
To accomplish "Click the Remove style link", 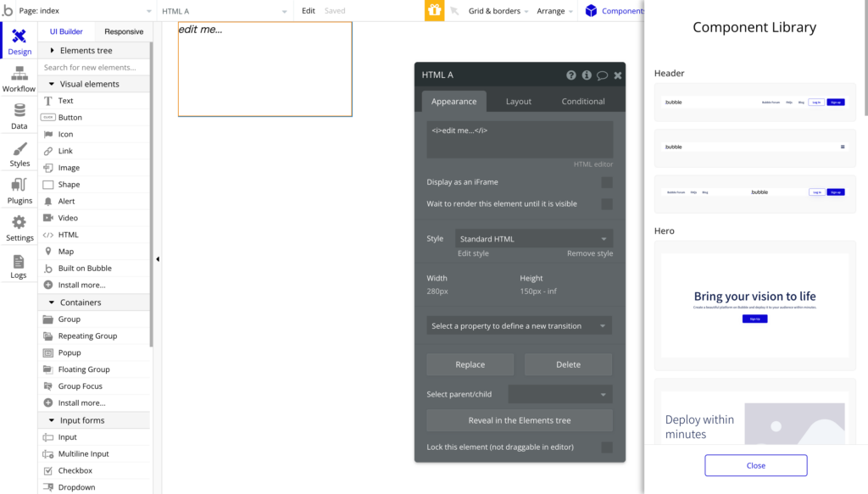I will coord(590,253).
